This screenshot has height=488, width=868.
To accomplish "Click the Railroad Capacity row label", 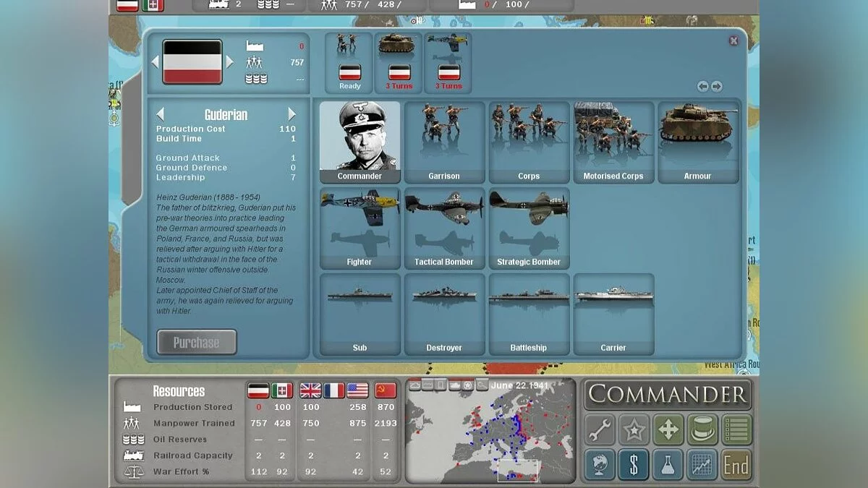I will tap(193, 455).
